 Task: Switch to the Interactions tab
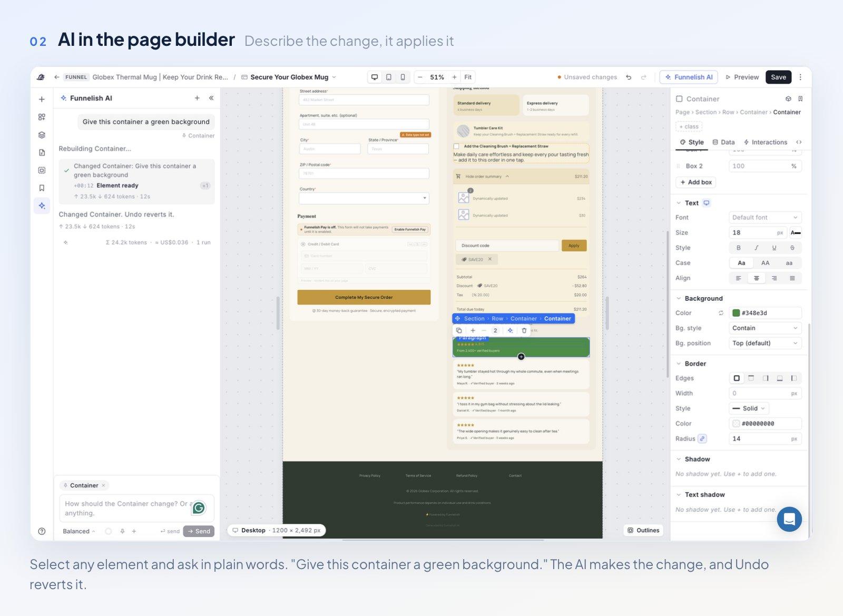[765, 142]
